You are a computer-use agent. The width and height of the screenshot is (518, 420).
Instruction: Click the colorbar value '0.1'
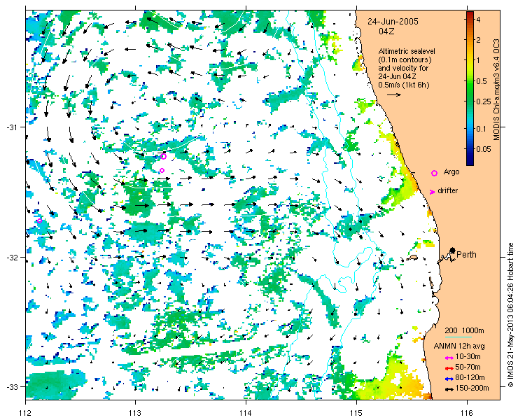pos(482,129)
